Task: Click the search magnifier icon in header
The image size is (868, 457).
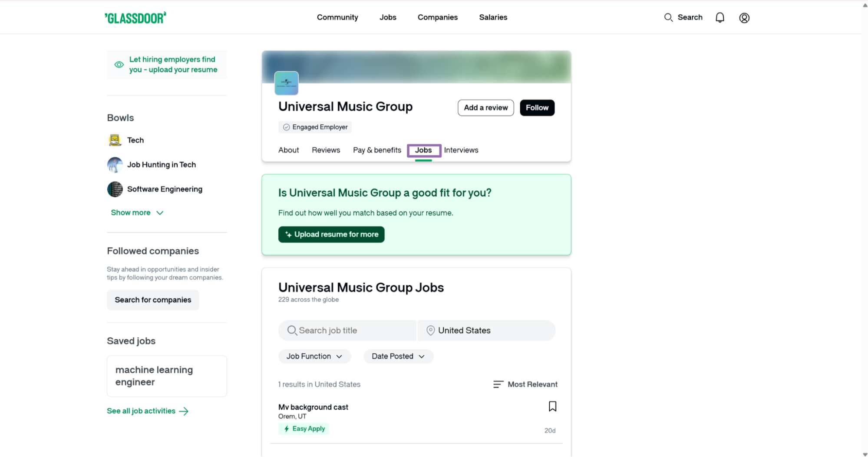Action: coord(668,17)
